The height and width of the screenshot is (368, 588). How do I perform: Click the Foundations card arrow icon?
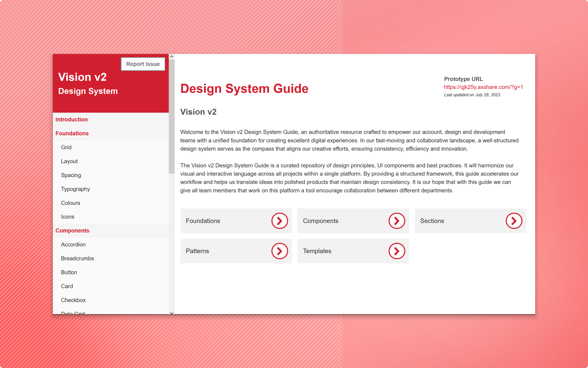click(x=279, y=221)
